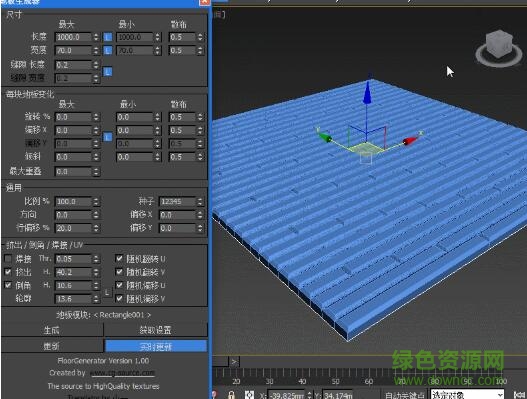The height and width of the screenshot is (399, 527).
Task: Click the 行偏移 % field showing 20.0
Action: click(x=73, y=228)
